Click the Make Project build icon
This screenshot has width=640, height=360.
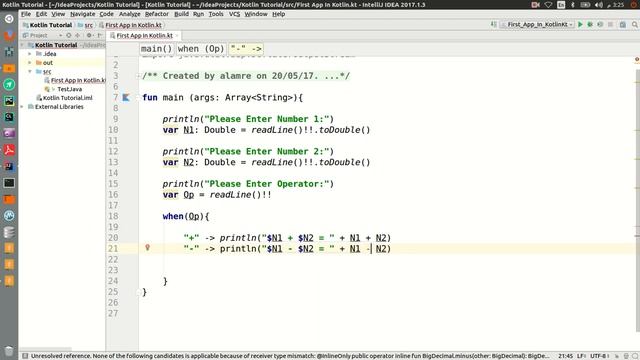click(493, 24)
